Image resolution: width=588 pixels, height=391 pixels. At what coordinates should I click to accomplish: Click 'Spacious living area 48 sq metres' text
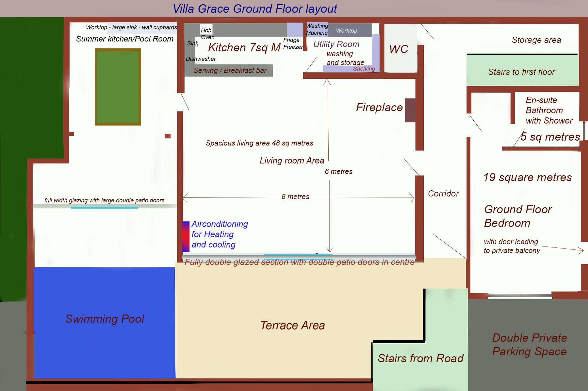click(x=259, y=143)
